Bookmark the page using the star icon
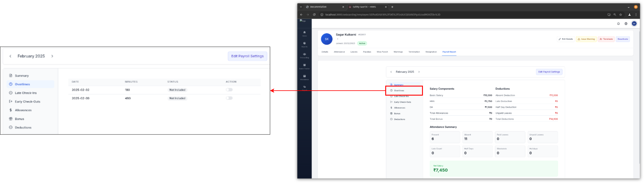 [621, 15]
